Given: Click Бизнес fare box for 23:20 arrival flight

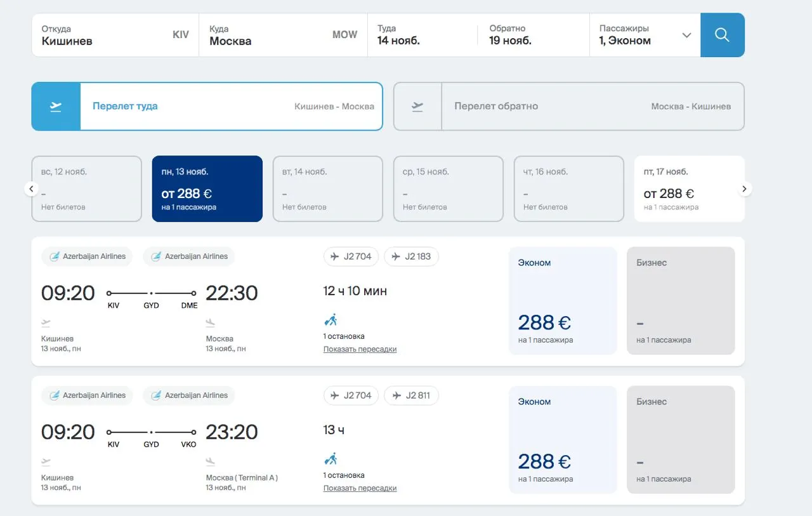Looking at the screenshot, I should (681, 440).
